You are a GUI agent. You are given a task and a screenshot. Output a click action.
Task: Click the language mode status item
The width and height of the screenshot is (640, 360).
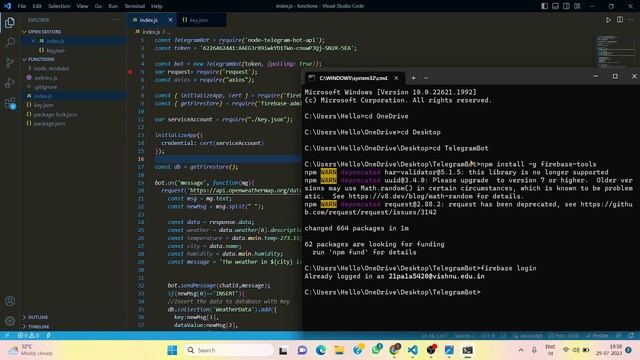(529, 336)
